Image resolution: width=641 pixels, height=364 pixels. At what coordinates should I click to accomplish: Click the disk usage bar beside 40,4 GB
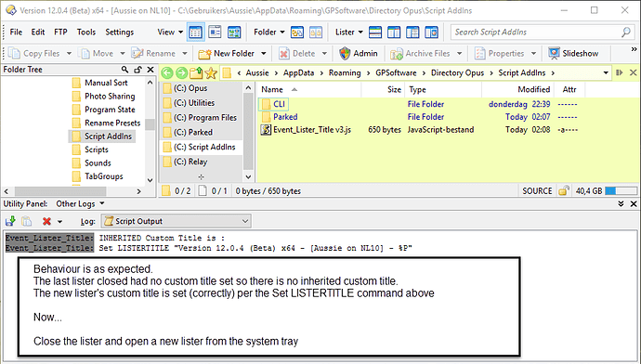coord(621,190)
